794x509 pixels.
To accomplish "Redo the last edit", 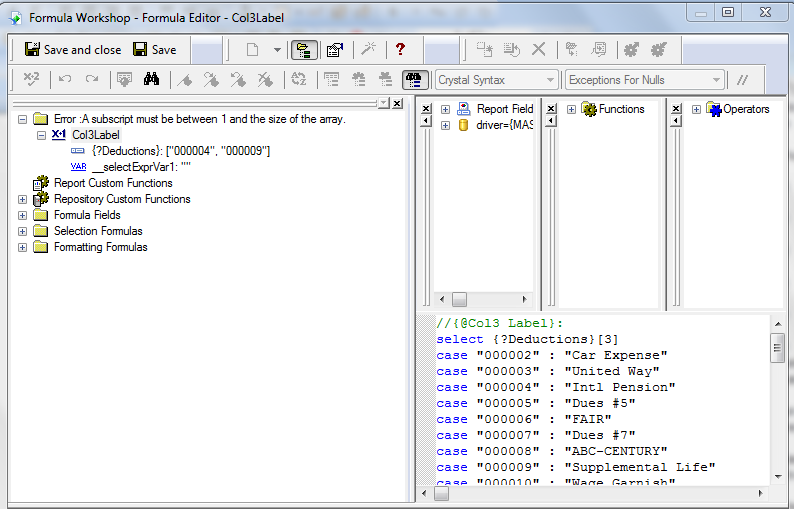I will pyautogui.click(x=92, y=79).
